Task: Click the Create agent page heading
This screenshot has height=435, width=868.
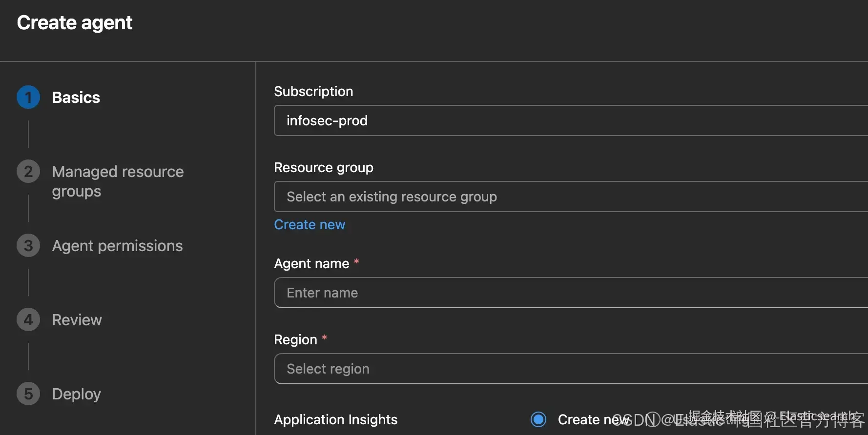Action: [75, 23]
